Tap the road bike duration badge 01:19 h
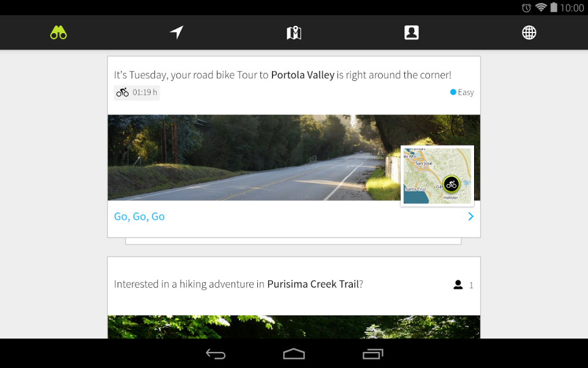The image size is (588, 368). 137,93
